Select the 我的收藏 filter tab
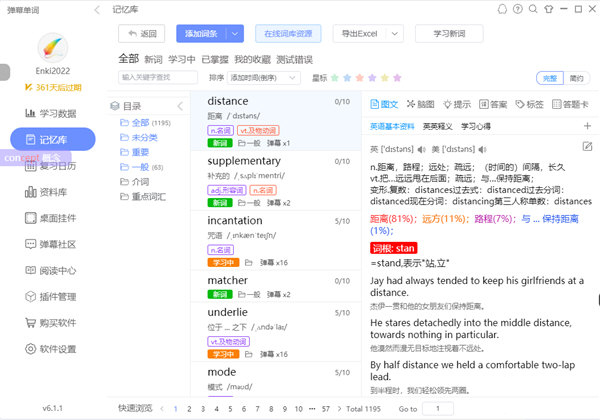 tap(253, 59)
